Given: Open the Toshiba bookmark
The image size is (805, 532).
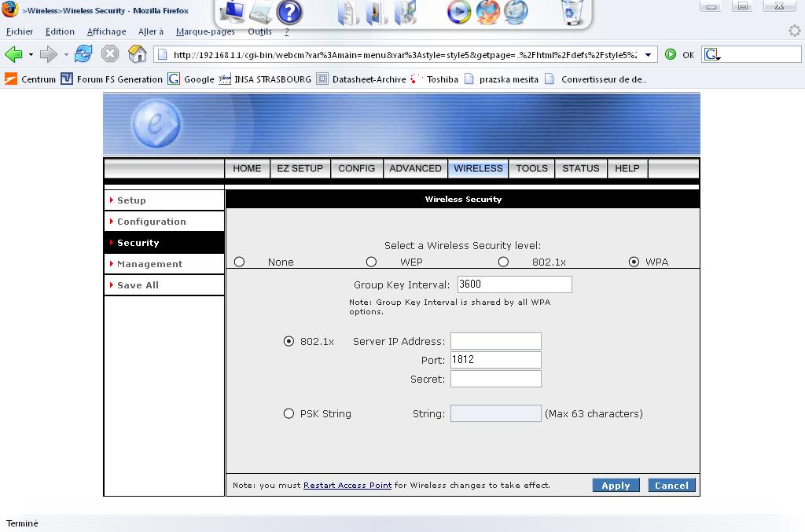Looking at the screenshot, I should click(434, 79).
